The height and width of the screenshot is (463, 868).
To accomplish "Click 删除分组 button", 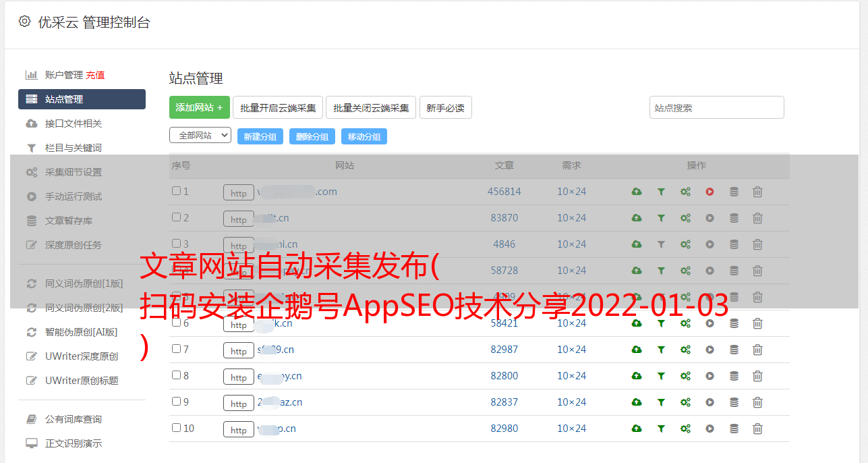I will (x=312, y=136).
